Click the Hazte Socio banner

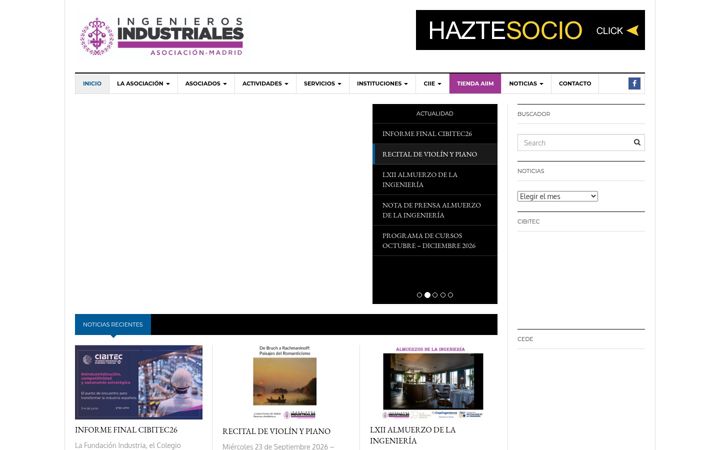(x=530, y=30)
